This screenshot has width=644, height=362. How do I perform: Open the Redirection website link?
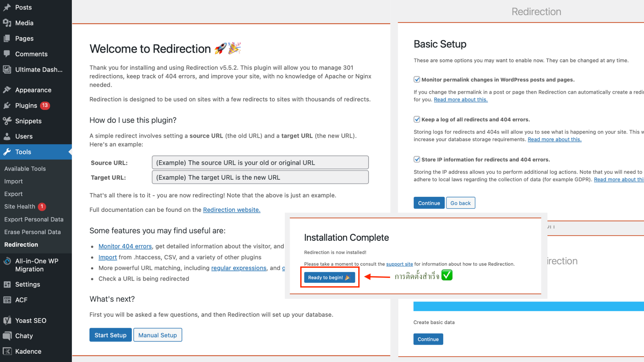coord(231,210)
